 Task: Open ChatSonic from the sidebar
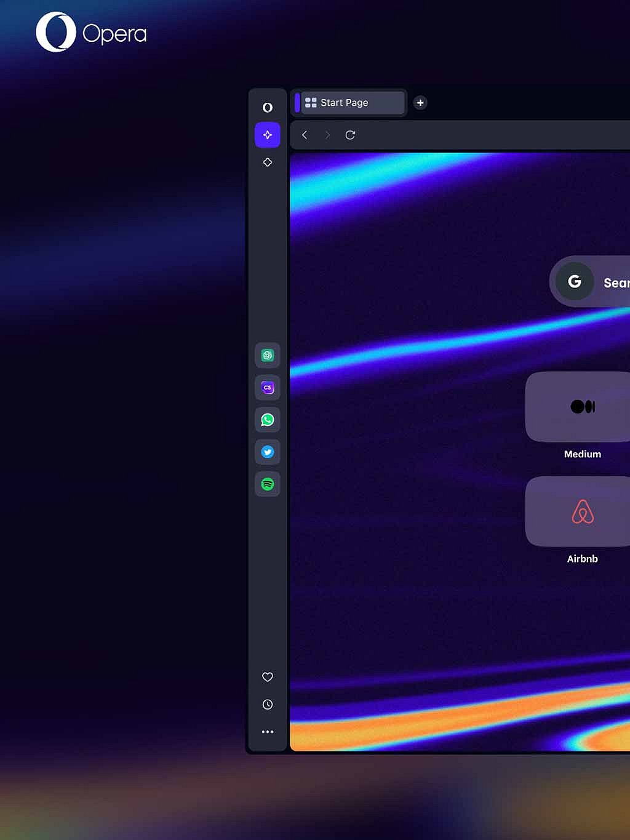(268, 388)
